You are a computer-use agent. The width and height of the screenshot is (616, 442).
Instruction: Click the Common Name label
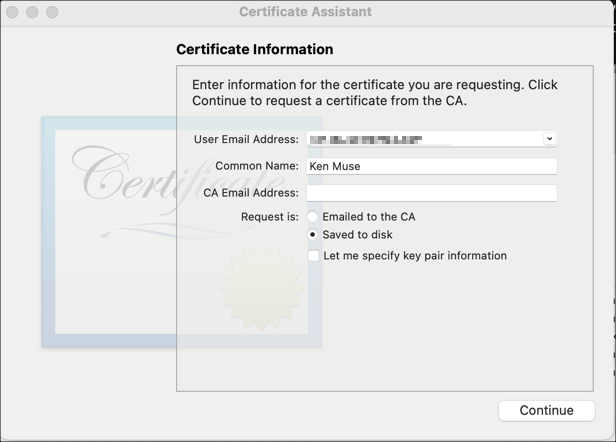click(x=257, y=166)
